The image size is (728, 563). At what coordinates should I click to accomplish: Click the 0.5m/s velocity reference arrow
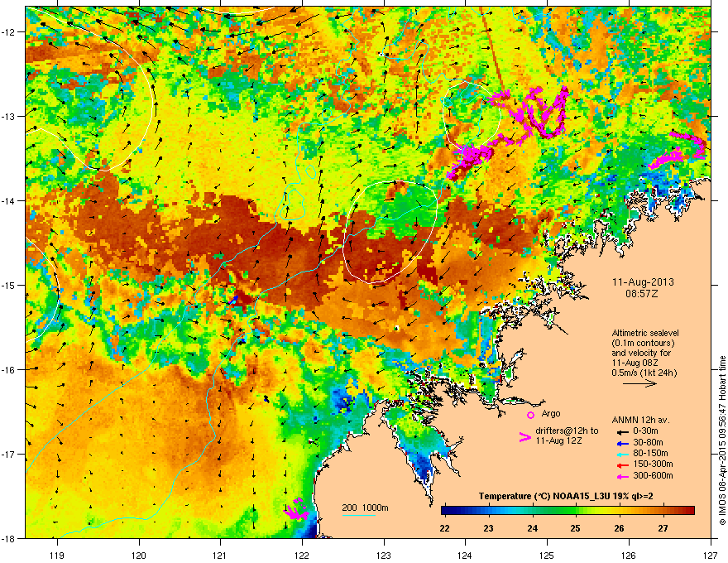click(x=639, y=383)
